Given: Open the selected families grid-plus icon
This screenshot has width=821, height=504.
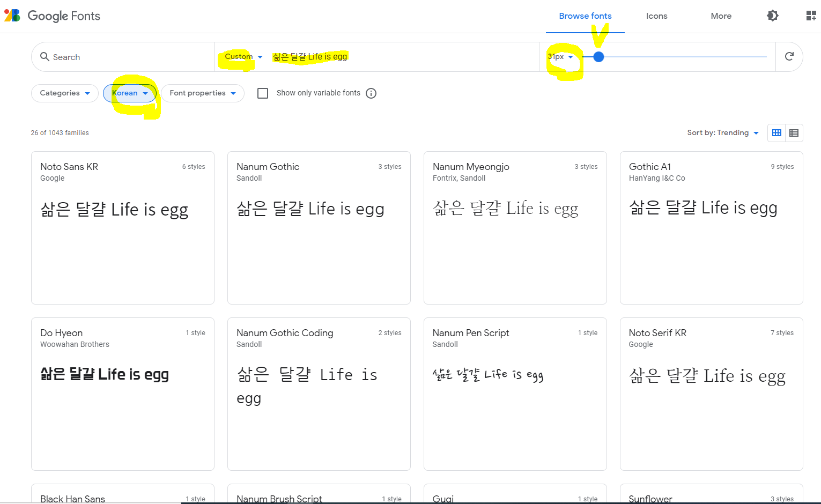Looking at the screenshot, I should click(811, 16).
